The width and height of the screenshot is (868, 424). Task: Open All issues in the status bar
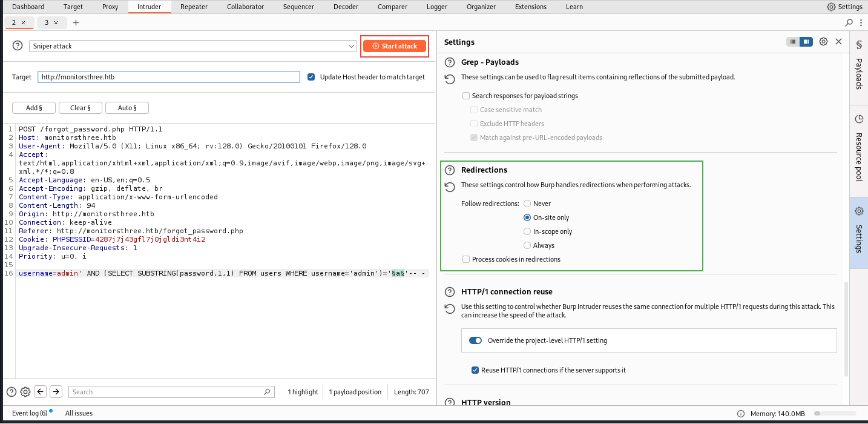pyautogui.click(x=79, y=413)
